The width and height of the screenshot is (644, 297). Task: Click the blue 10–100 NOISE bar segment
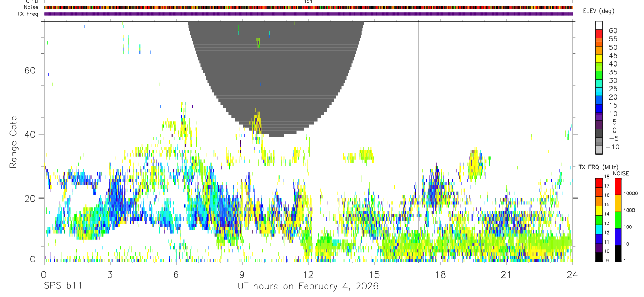[618, 237]
